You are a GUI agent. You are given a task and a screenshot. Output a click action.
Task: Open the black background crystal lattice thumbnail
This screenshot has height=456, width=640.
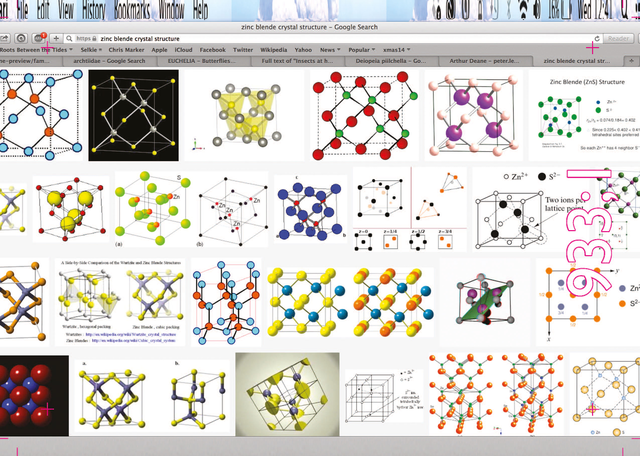[133, 115]
